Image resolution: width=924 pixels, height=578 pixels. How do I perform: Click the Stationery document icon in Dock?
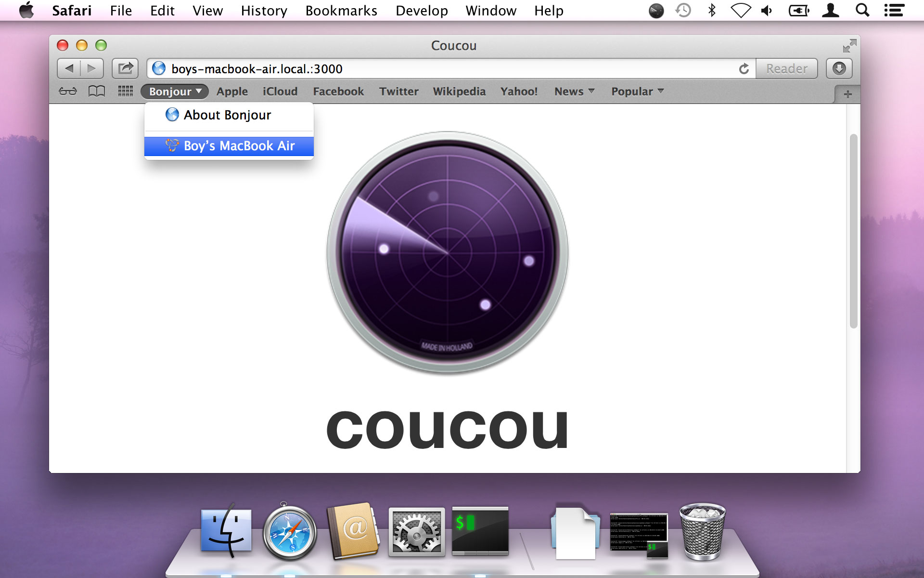(574, 531)
